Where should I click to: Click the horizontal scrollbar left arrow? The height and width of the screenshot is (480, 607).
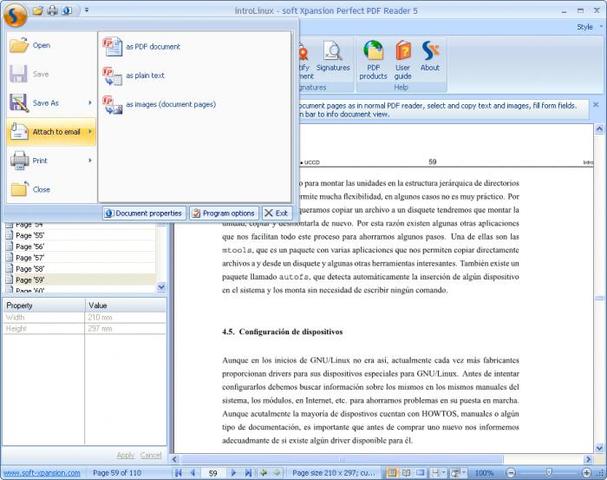[175, 459]
